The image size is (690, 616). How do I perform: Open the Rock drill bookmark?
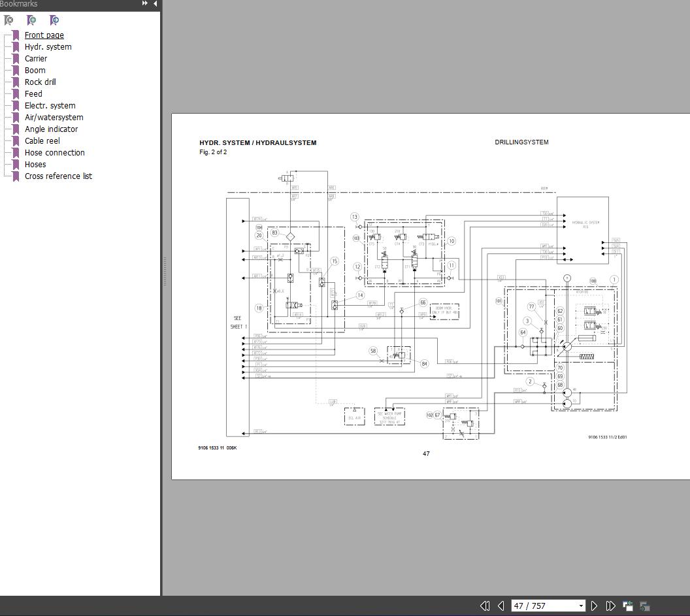tap(40, 82)
